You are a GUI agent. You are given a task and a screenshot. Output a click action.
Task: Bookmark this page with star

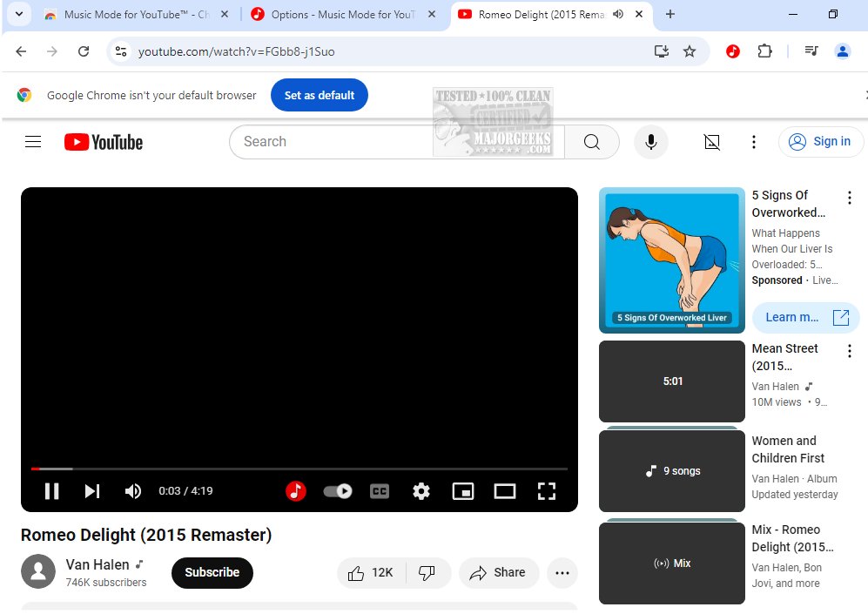tap(690, 51)
